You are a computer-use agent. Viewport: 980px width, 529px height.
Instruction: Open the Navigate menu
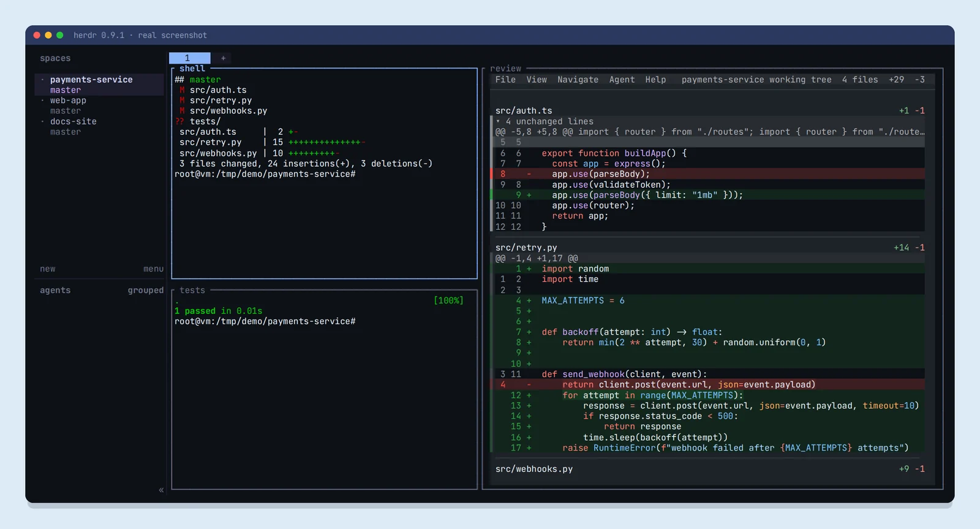click(578, 80)
